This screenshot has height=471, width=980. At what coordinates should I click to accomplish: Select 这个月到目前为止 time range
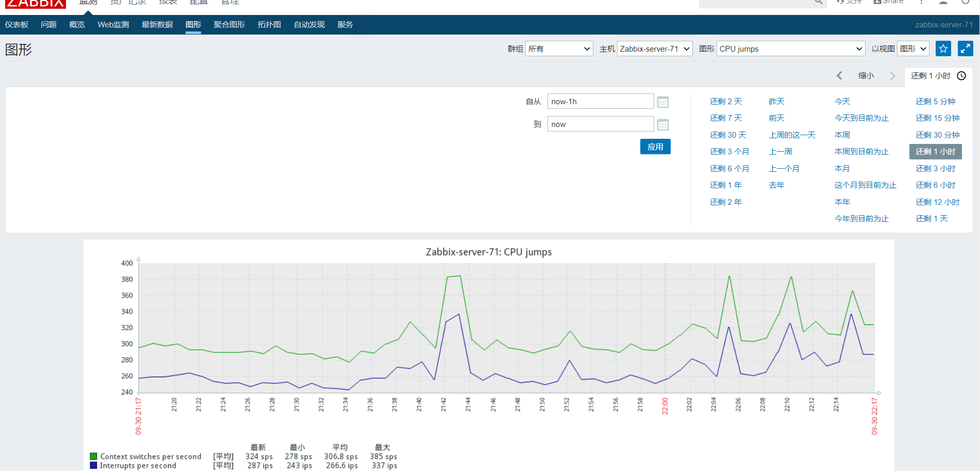point(866,185)
